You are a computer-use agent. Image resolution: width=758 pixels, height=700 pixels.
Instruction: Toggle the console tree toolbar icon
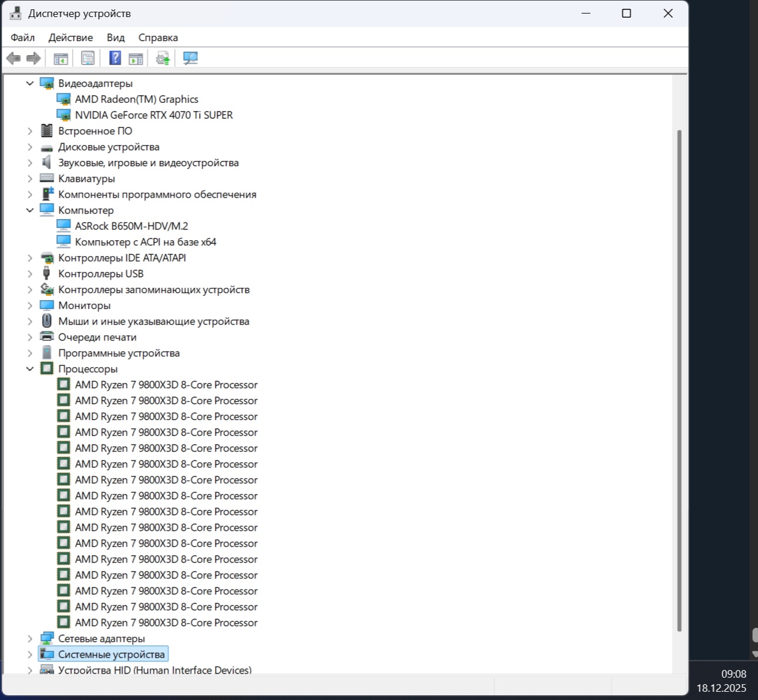coord(60,58)
